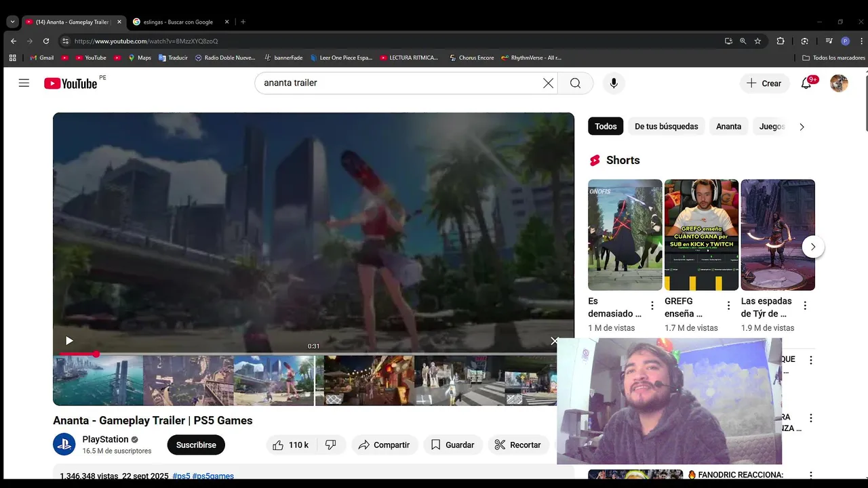This screenshot has height=488, width=868.
Task: Clear the search box with the X
Action: [x=548, y=83]
